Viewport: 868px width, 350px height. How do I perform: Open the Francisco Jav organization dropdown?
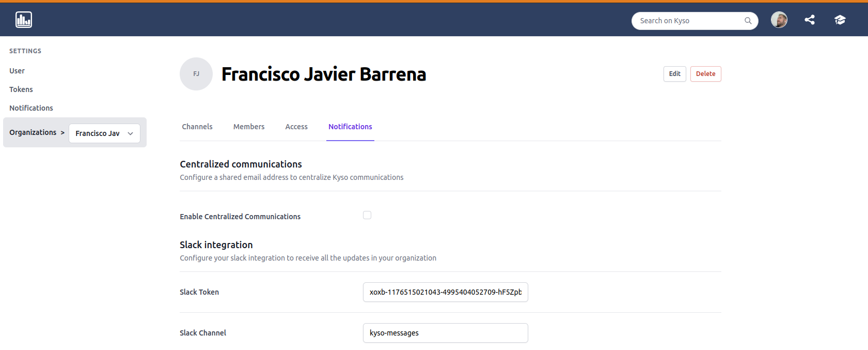[104, 133]
